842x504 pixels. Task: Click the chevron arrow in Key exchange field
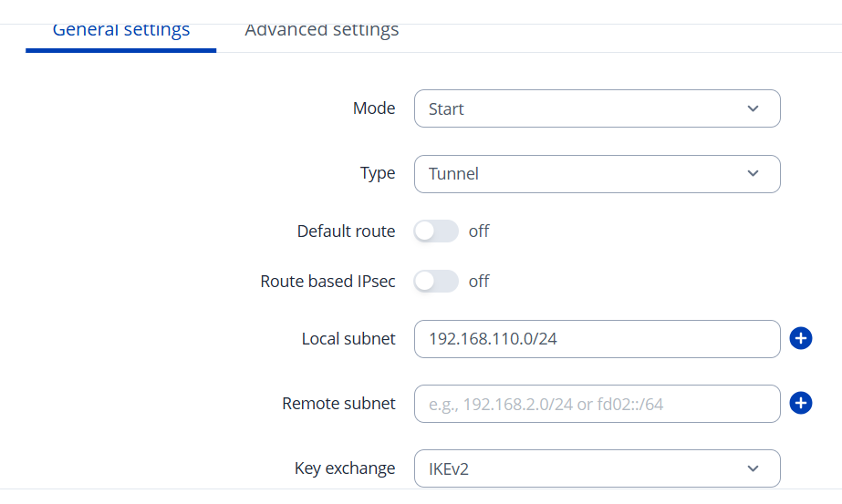tap(753, 468)
